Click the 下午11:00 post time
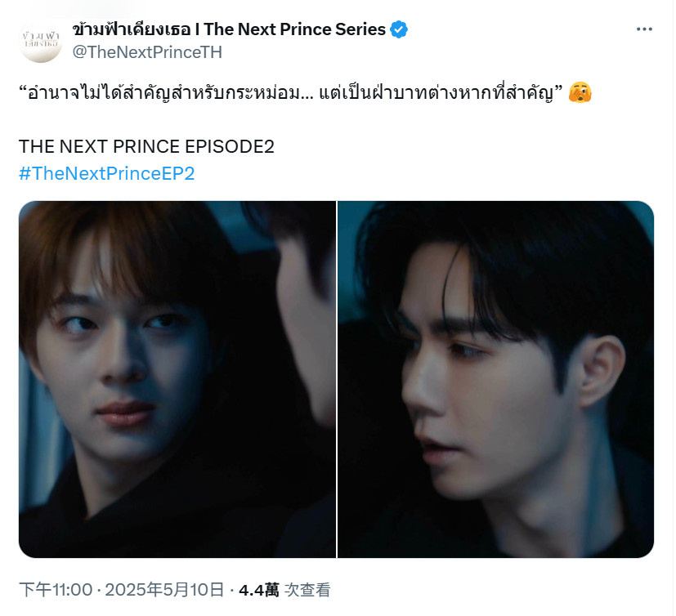The image size is (676, 616). point(56,590)
